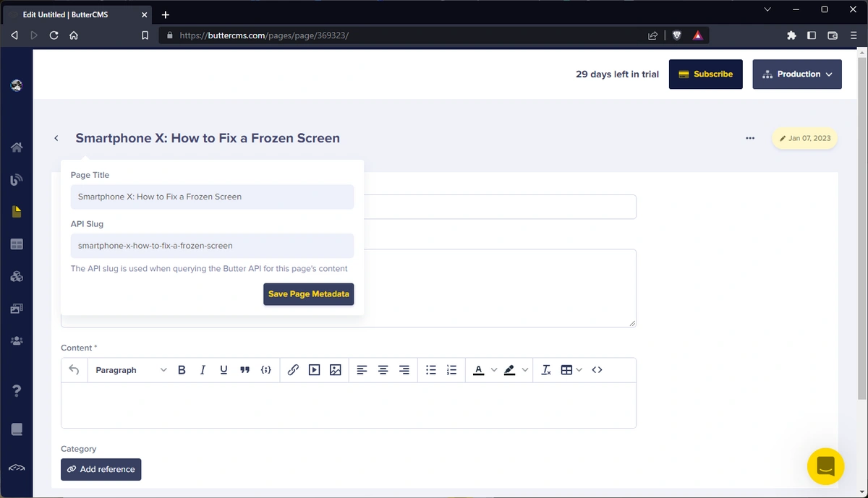Click the API Slug input field
This screenshot has width=868, height=498.
[x=212, y=246]
